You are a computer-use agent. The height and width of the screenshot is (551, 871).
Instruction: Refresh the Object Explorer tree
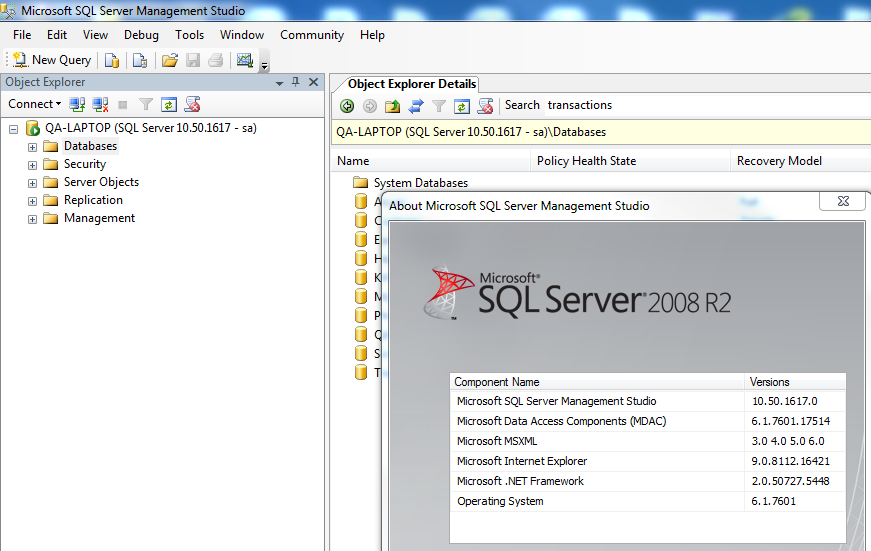tap(169, 104)
